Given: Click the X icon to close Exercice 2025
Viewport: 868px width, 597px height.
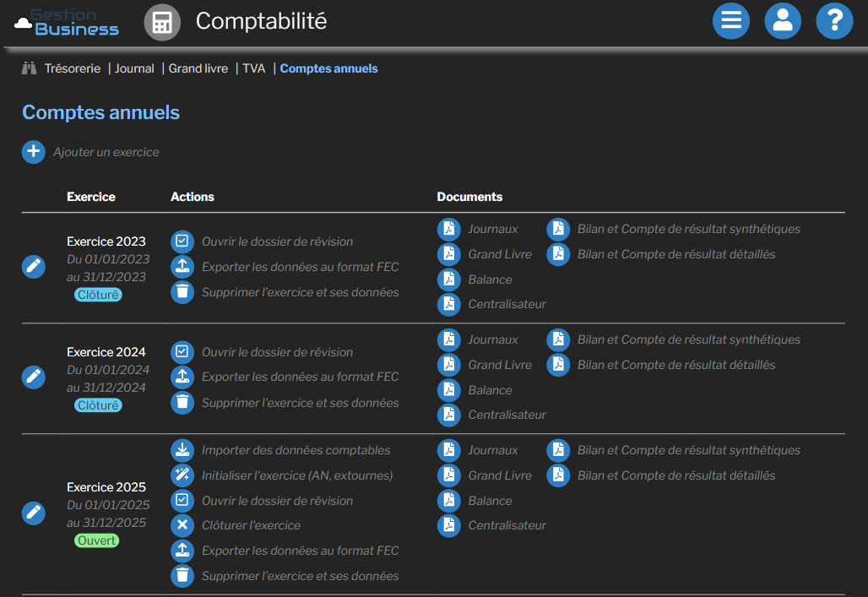Looking at the screenshot, I should point(182,525).
